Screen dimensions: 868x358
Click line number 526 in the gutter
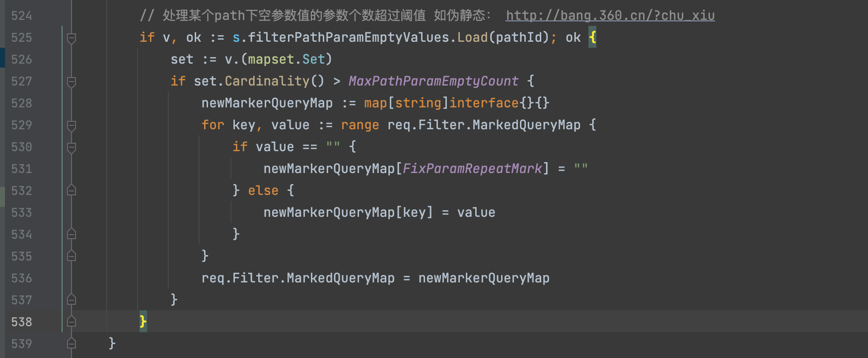tap(21, 60)
